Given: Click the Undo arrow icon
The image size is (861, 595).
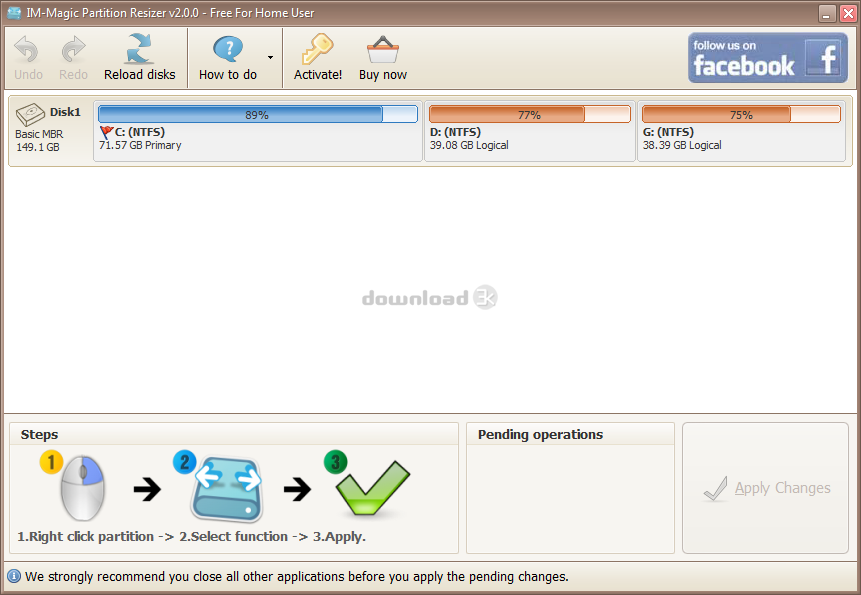Looking at the screenshot, I should (26, 49).
